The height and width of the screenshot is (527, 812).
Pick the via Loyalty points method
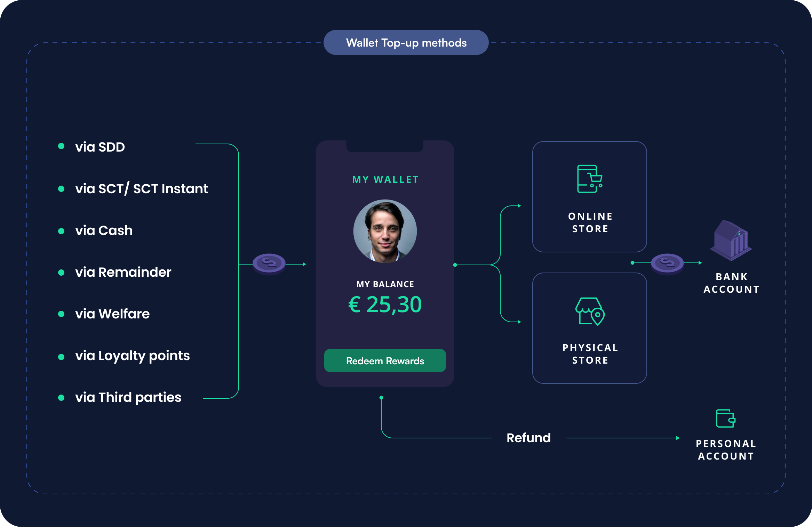click(x=132, y=356)
